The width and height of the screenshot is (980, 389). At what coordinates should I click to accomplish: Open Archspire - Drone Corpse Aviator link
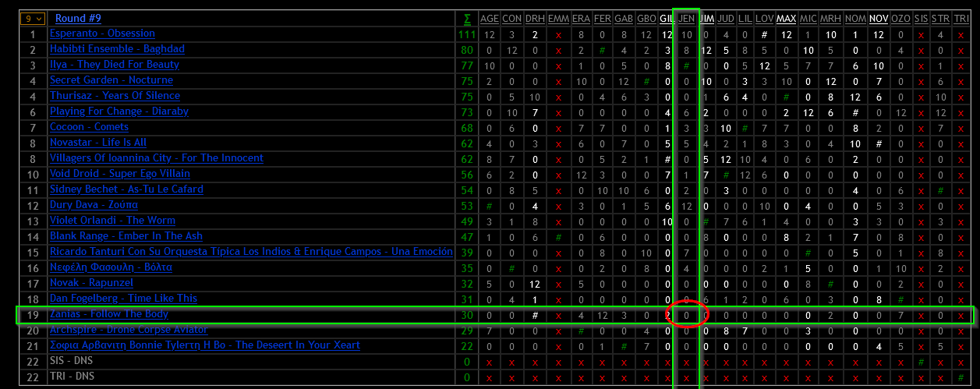pos(129,330)
